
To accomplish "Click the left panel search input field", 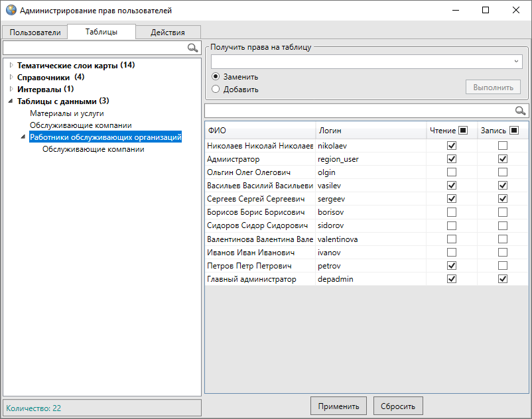I will [x=94, y=48].
